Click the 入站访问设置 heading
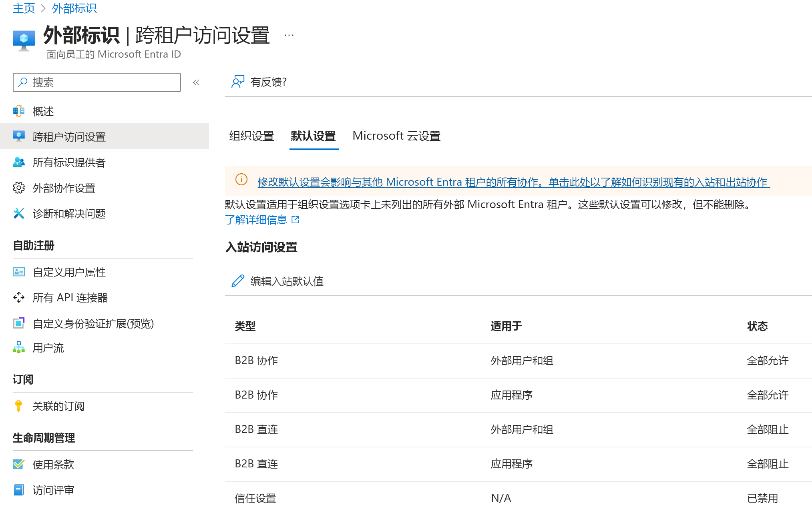Screen dimensions: 812x515 [x=261, y=247]
